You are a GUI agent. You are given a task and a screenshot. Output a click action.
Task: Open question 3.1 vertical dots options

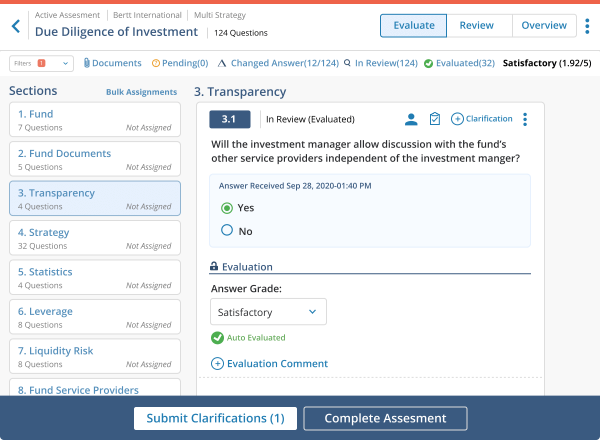[x=525, y=119]
